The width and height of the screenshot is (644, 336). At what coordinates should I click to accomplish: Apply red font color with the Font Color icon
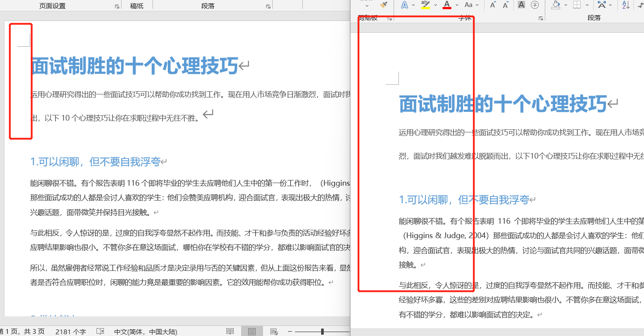(x=447, y=4)
